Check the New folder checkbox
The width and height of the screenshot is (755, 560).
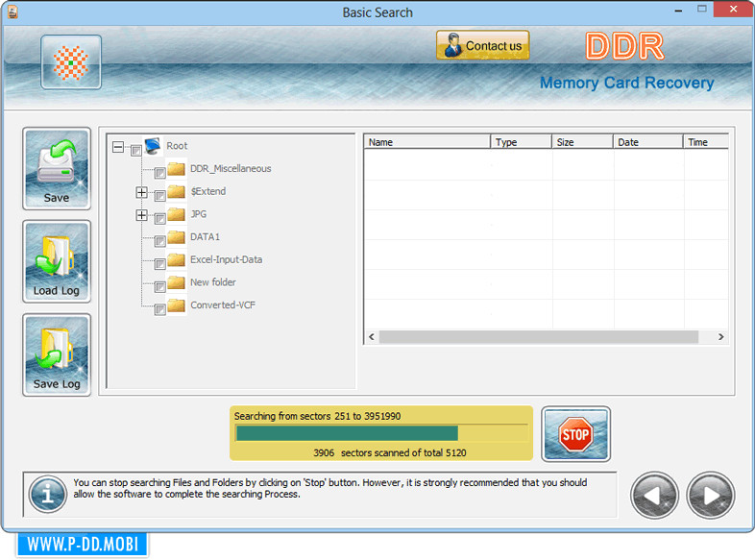159,287
